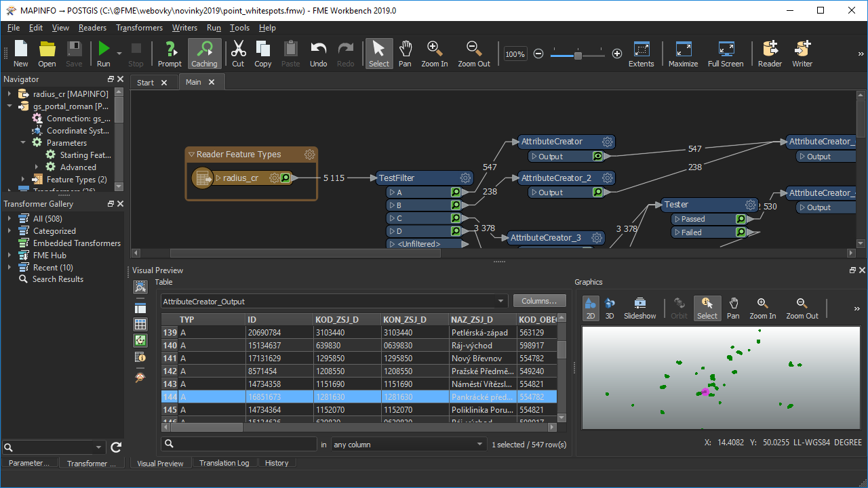Open the Transformers menu
This screenshot has width=868, height=488.
click(x=139, y=28)
